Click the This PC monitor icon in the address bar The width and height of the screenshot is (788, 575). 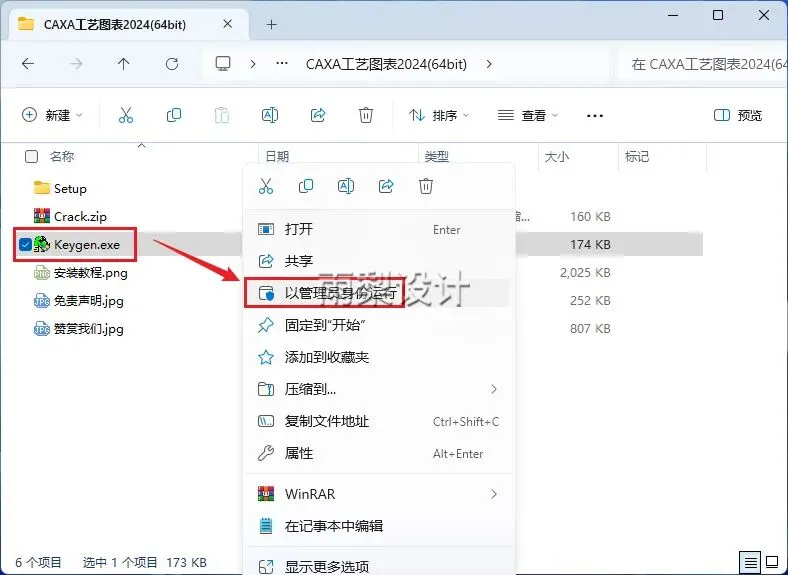pos(223,64)
